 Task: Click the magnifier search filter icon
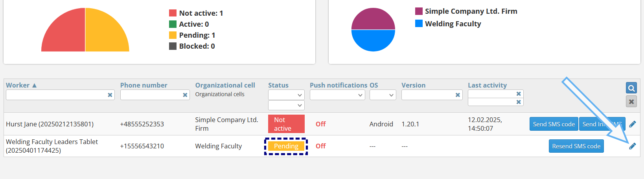click(631, 88)
